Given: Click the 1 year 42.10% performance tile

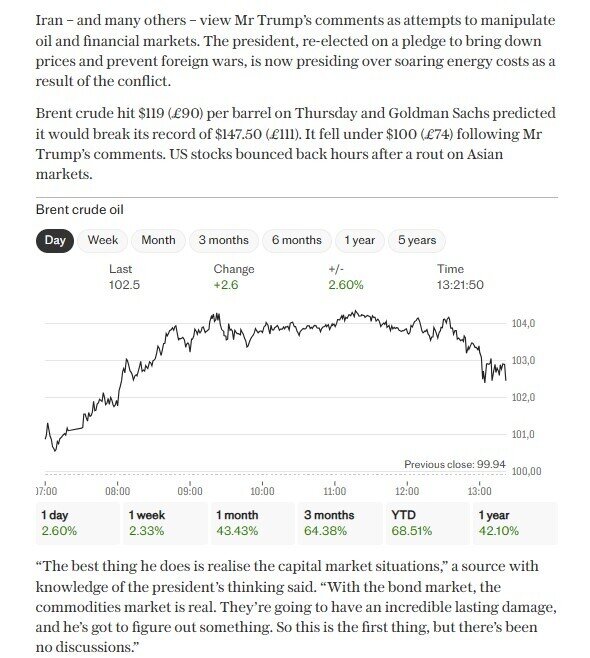Looking at the screenshot, I should tap(515, 523).
